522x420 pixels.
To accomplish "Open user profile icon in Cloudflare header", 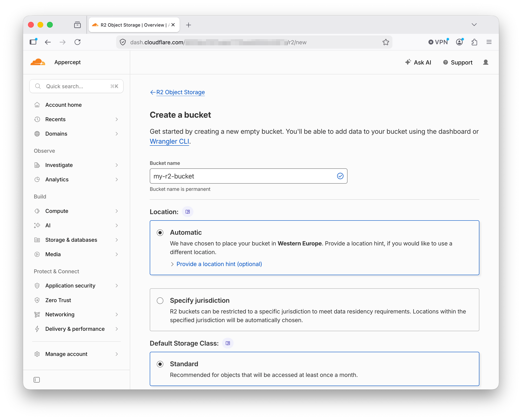I will [486, 62].
